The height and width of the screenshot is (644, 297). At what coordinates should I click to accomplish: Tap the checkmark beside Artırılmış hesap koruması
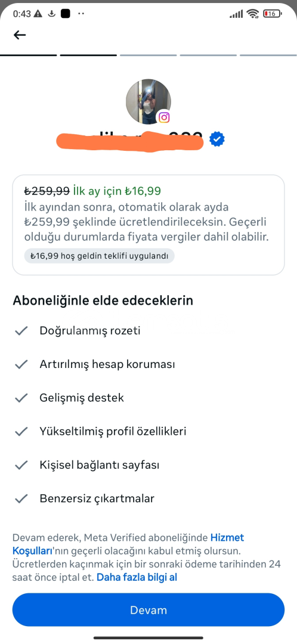coord(21,364)
